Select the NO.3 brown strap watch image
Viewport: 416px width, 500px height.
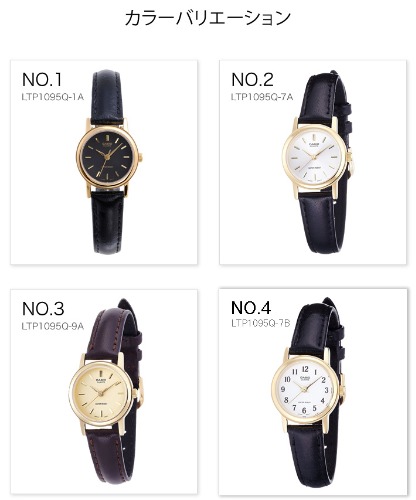106,391
